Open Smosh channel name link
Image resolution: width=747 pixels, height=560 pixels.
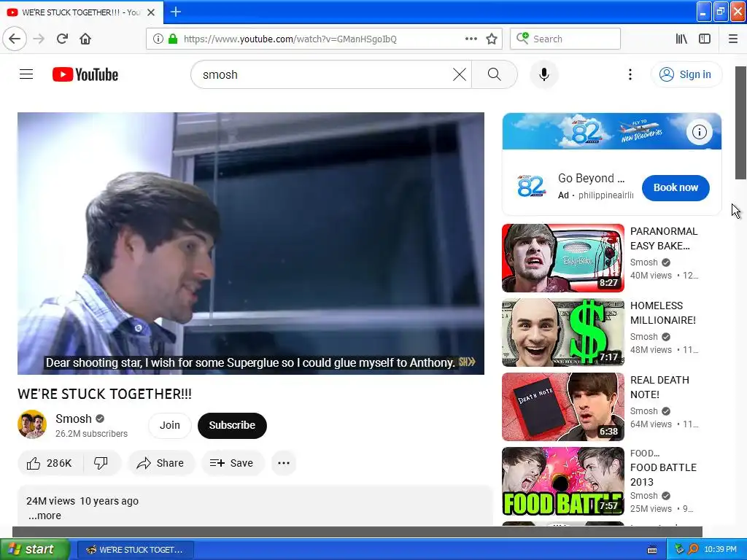[x=74, y=419]
